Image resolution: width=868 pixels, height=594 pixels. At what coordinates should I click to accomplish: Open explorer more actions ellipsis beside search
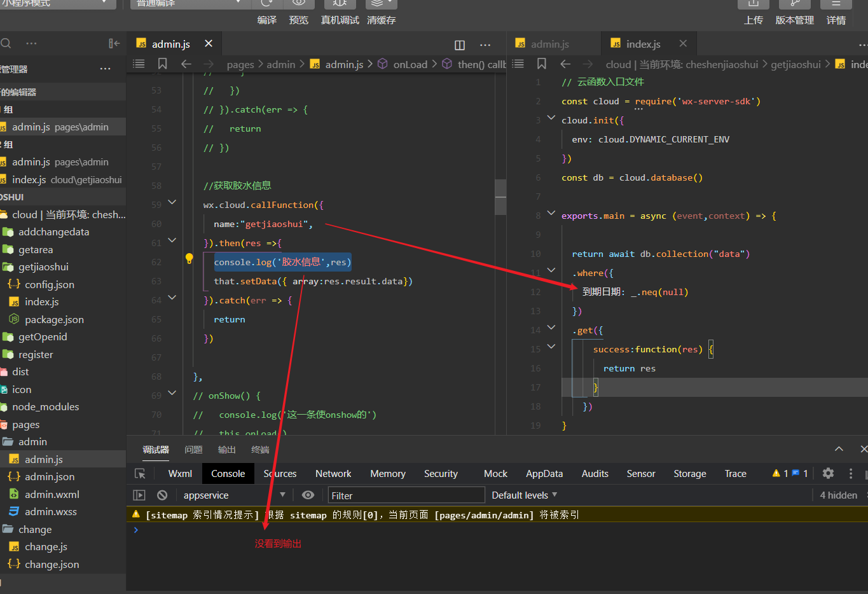[31, 43]
